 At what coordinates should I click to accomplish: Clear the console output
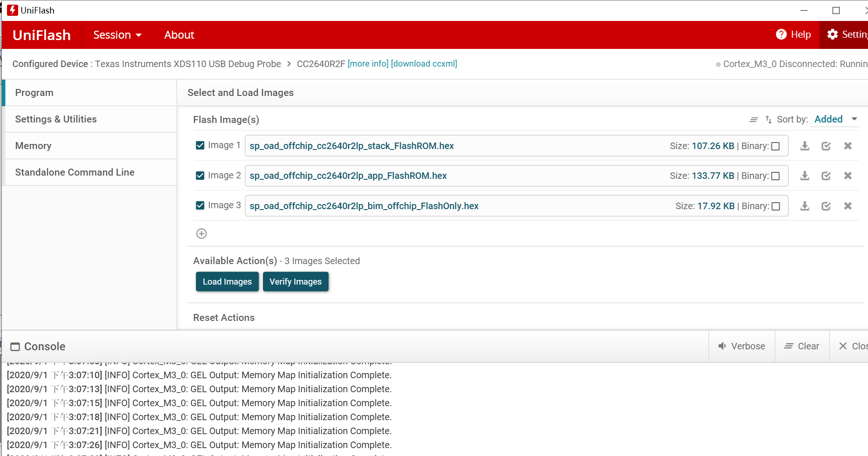tap(802, 346)
